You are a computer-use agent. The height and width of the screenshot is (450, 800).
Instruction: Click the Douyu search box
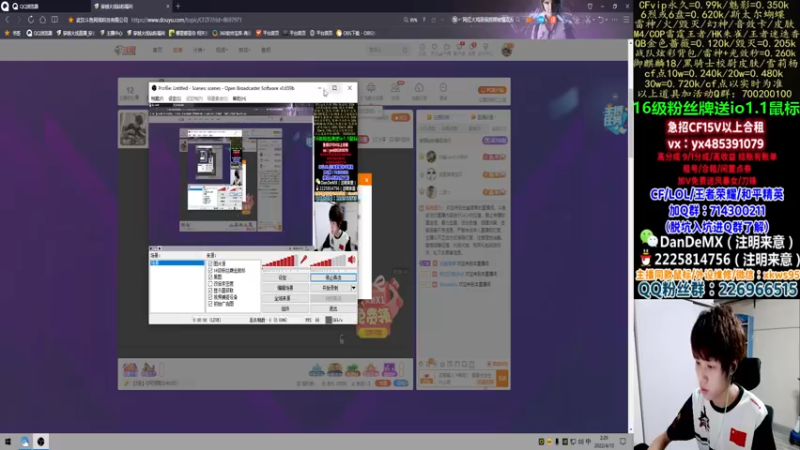tap(388, 50)
